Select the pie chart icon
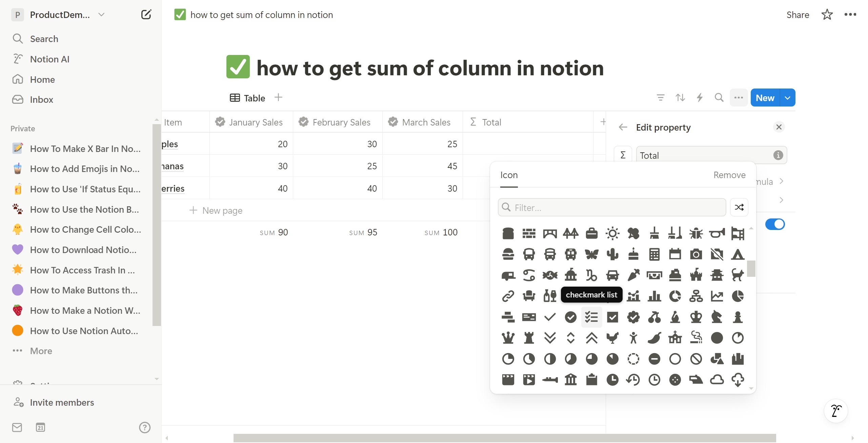 738,296
